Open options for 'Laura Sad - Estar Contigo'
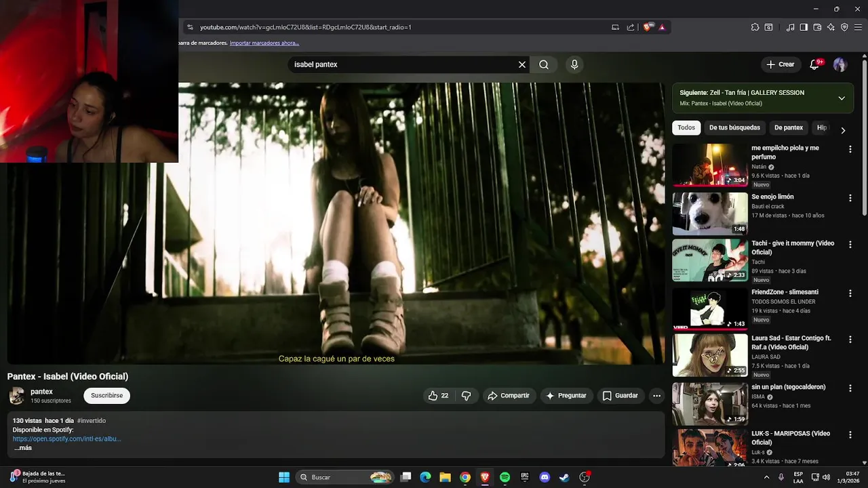Viewport: 868px width, 488px height. click(x=850, y=339)
